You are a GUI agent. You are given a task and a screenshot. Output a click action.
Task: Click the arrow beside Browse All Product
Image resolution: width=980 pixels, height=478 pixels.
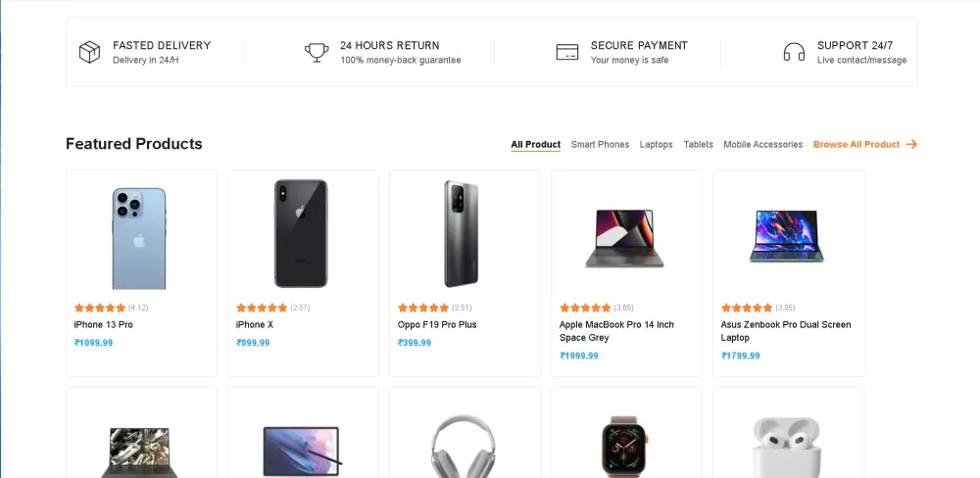911,144
